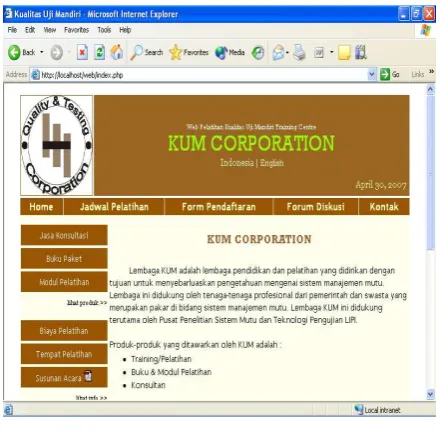Switch language to Indonesia link
This screenshot has height=430, width=441.
pyautogui.click(x=237, y=163)
